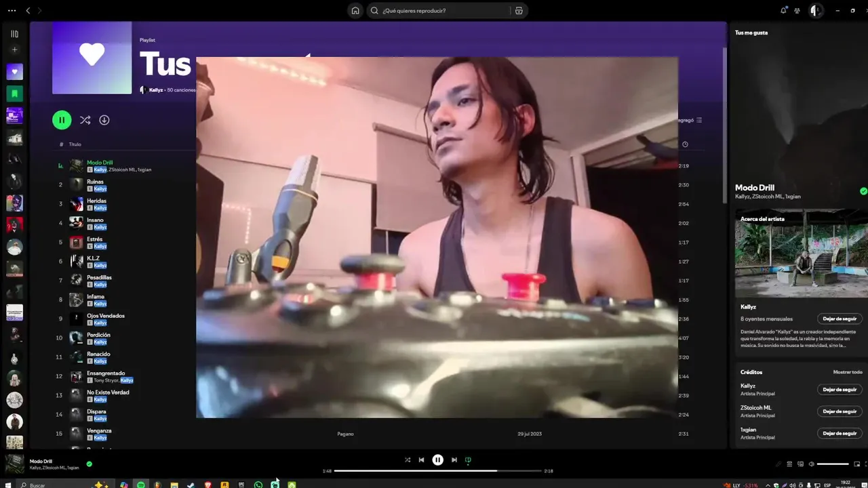Unfollow 1xgian in Créditos

(x=840, y=433)
